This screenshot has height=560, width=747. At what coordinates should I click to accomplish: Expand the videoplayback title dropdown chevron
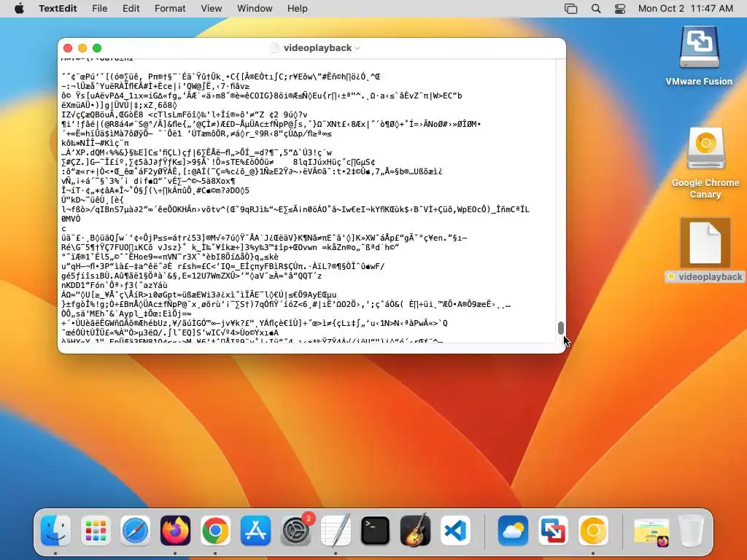[x=357, y=48]
